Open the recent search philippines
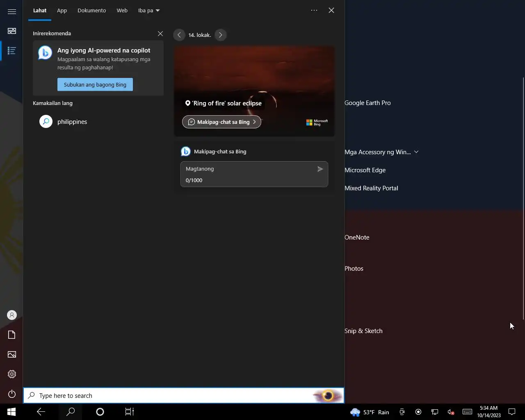The height and width of the screenshot is (420, 525). pos(98,122)
